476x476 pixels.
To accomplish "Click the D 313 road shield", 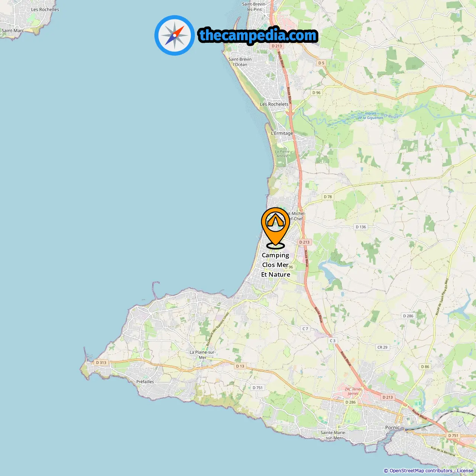I will [x=101, y=363].
